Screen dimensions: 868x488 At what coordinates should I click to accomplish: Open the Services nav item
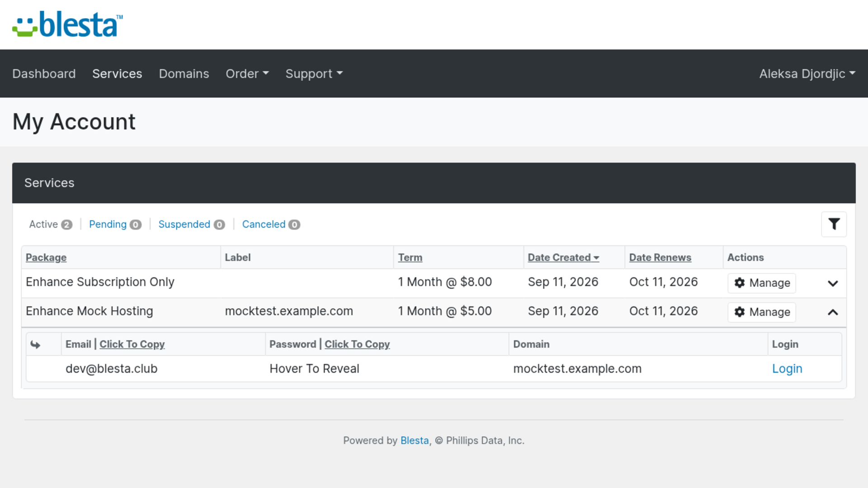[x=117, y=74]
